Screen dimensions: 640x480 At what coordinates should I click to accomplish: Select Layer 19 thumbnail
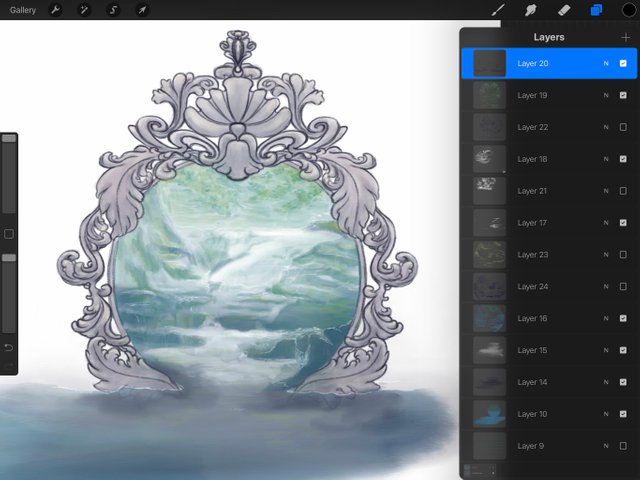489,95
